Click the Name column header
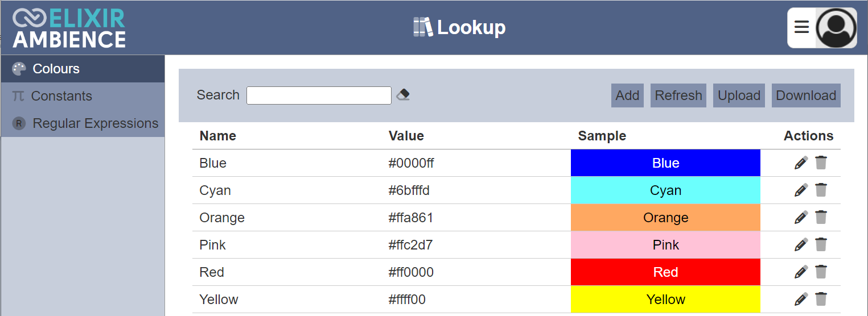868x316 pixels. tap(218, 136)
